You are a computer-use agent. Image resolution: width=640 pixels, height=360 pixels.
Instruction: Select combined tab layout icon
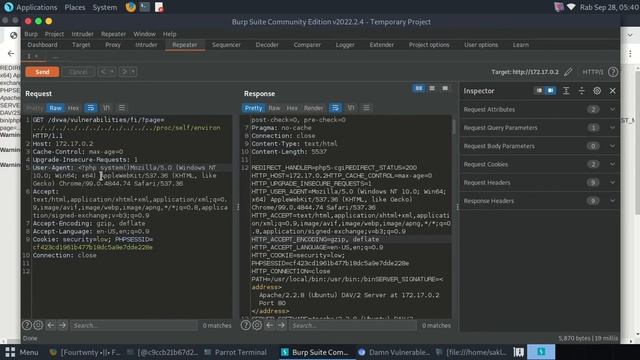pyautogui.click(x=445, y=88)
